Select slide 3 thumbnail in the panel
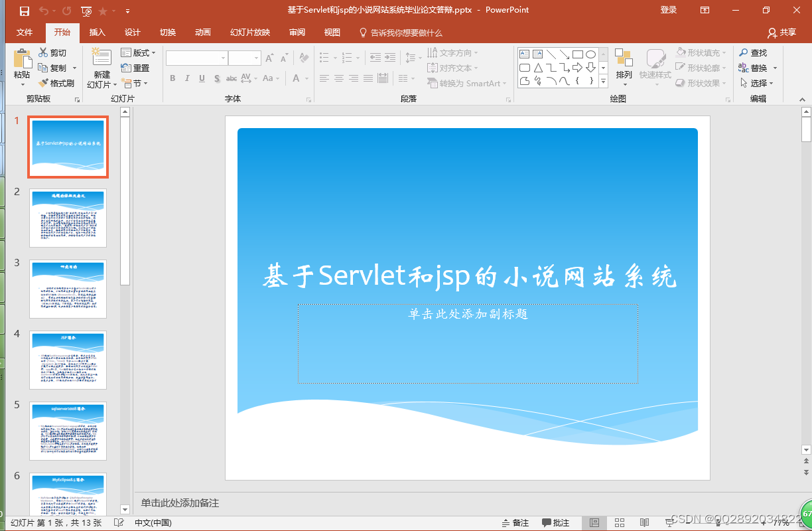The height and width of the screenshot is (531, 812). pos(68,289)
